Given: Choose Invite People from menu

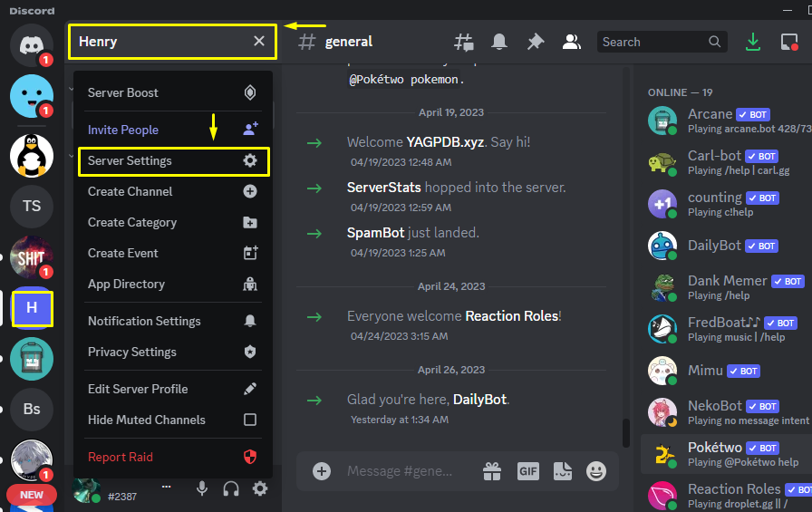Looking at the screenshot, I should tap(173, 130).
